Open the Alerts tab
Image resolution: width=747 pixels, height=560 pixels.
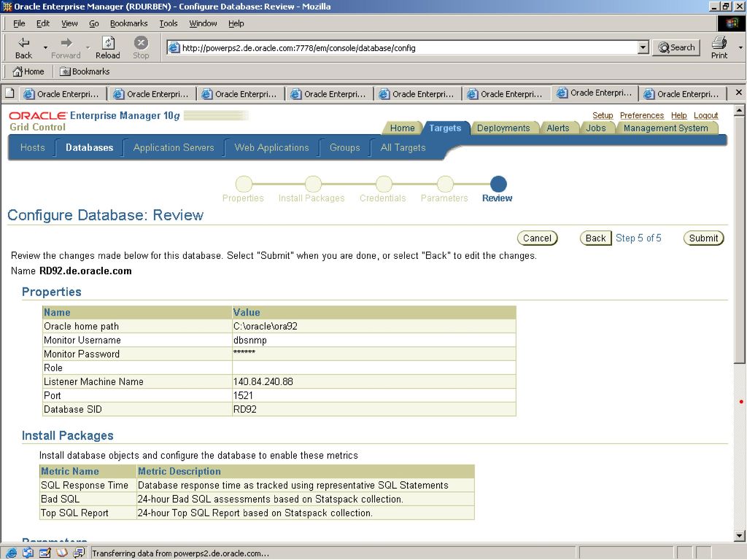pos(558,128)
